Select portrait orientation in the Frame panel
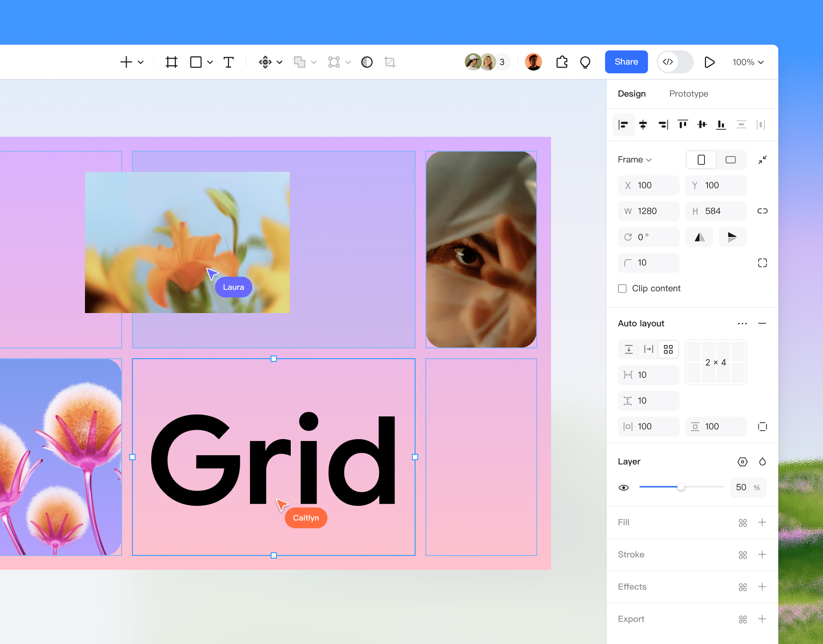 click(x=701, y=160)
